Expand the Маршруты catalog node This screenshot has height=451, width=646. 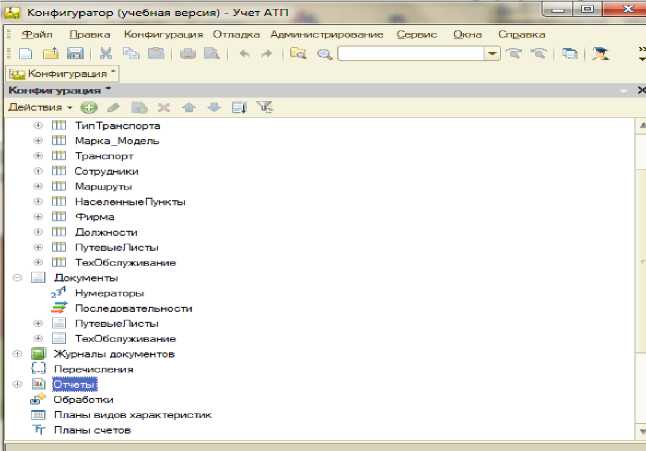[x=38, y=186]
